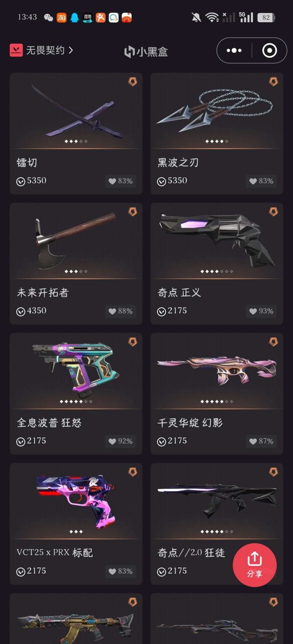Select variant dots under 全息波普 狂怒 image

tap(76, 402)
